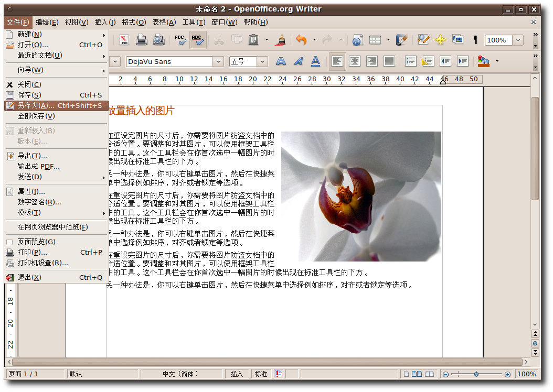Apply Italic formatting icon
Screen dimensions: 553x392
(x=299, y=61)
